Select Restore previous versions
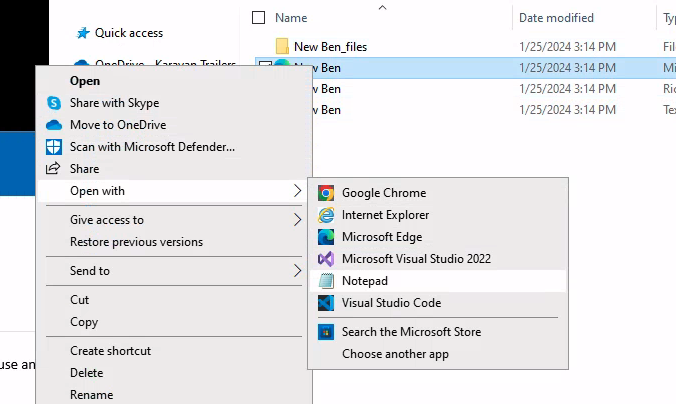The height and width of the screenshot is (404, 676). click(136, 242)
